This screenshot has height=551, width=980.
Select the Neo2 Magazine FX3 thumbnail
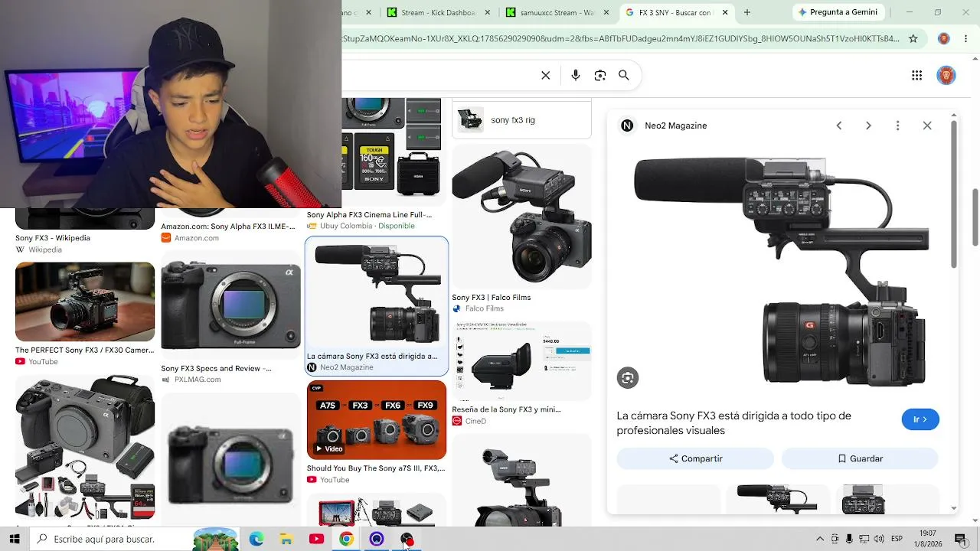click(377, 295)
